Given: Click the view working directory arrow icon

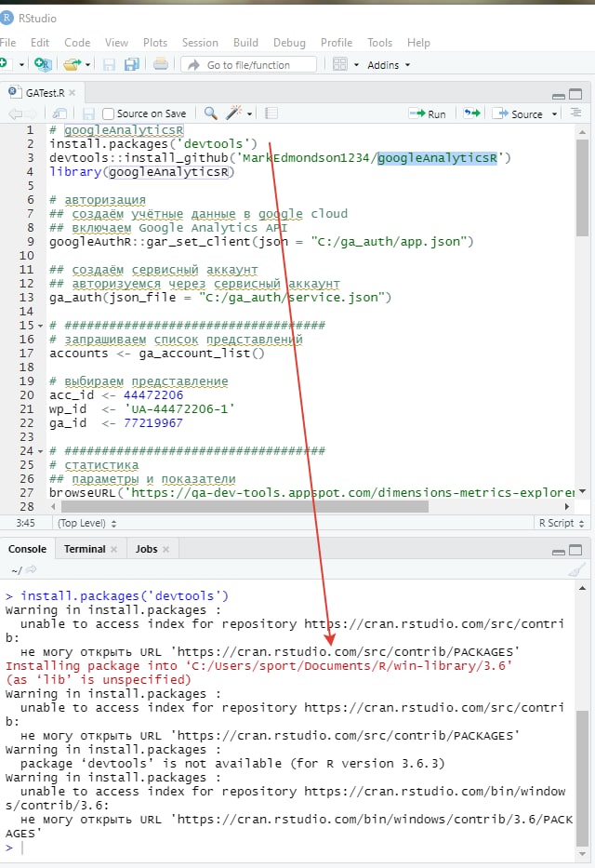Looking at the screenshot, I should point(31,569).
